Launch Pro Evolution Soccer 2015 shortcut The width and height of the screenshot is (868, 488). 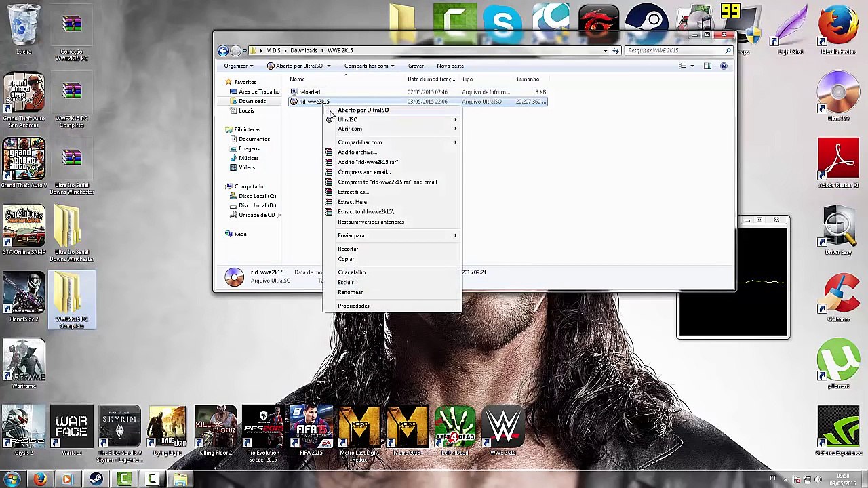tap(263, 434)
